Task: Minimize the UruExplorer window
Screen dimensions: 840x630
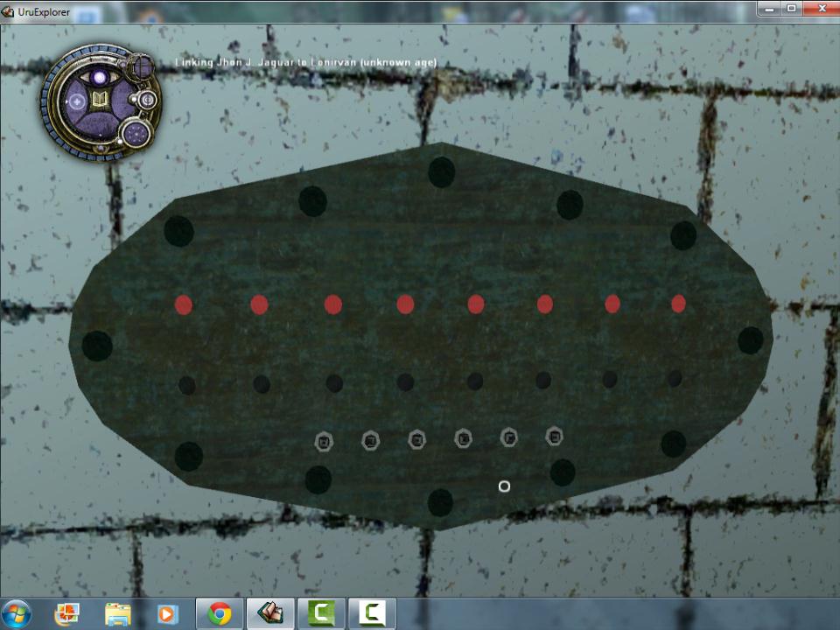Action: coord(769,8)
